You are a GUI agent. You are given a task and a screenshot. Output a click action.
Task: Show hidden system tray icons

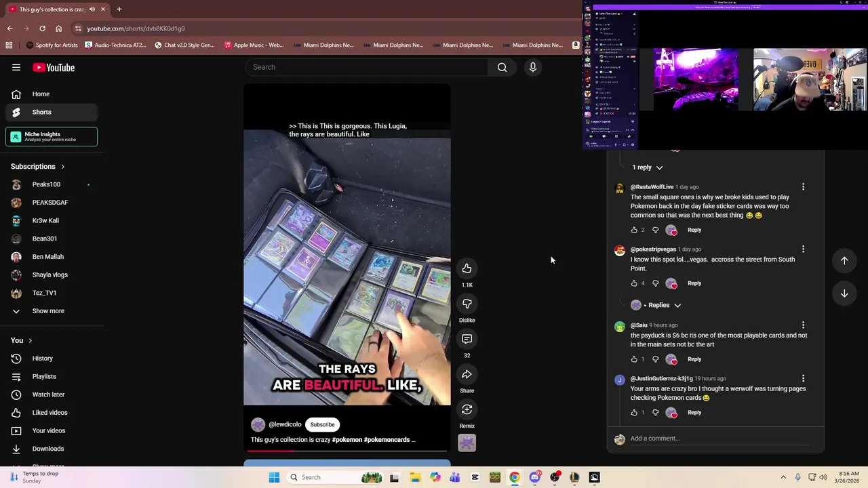783,477
